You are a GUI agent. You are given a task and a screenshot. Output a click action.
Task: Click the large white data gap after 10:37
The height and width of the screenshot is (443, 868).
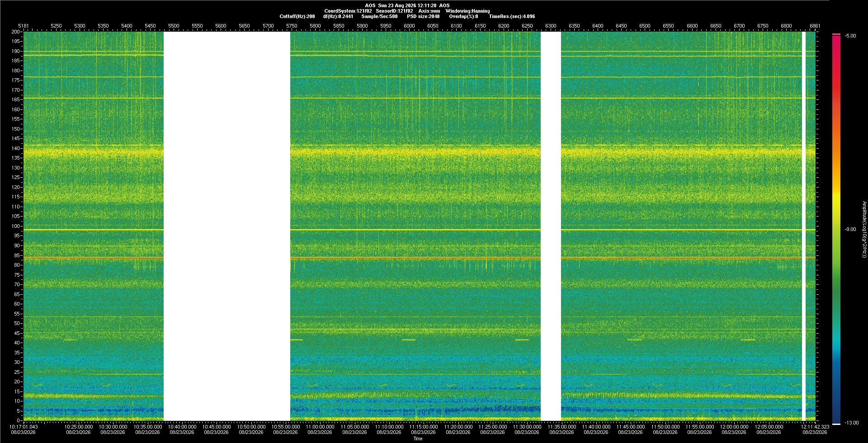(x=226, y=226)
